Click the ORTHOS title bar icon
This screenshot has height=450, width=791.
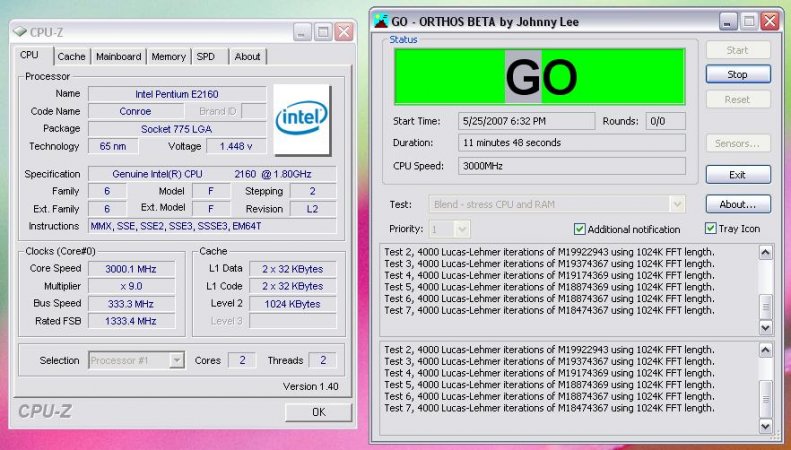click(x=381, y=21)
